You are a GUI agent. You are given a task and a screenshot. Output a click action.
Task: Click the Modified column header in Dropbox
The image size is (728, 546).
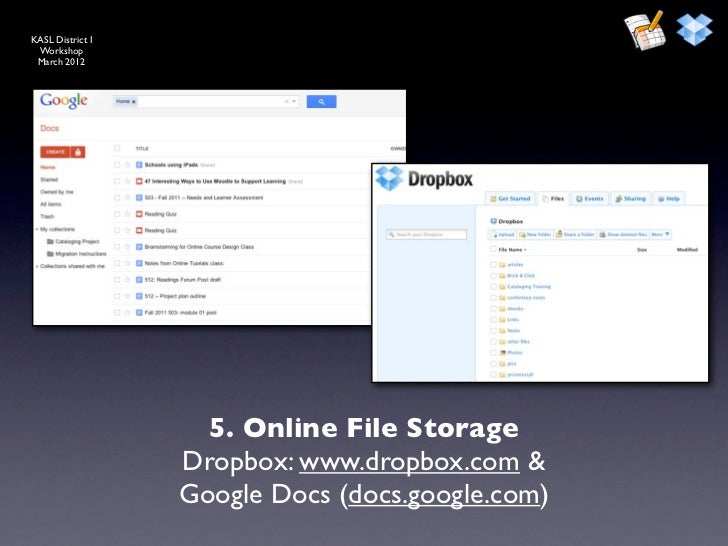point(687,250)
